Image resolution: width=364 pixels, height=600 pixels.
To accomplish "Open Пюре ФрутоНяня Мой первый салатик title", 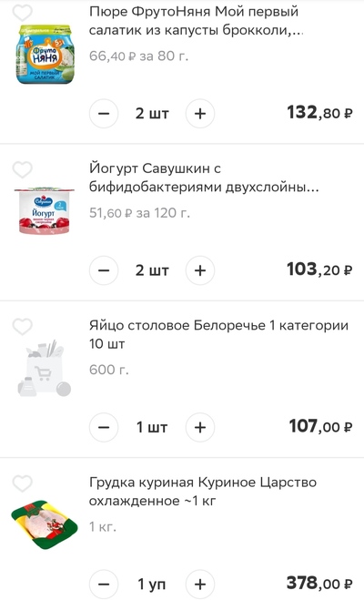I will point(196,21).
